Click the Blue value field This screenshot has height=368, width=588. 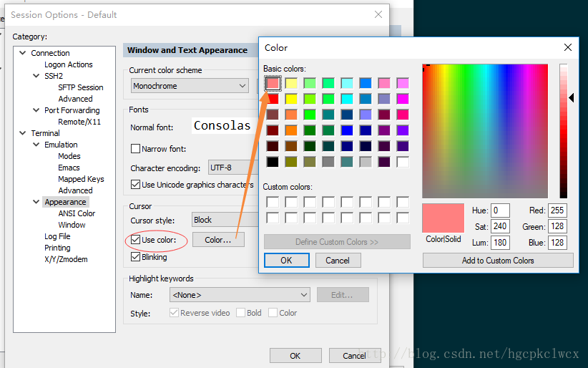[x=557, y=243]
